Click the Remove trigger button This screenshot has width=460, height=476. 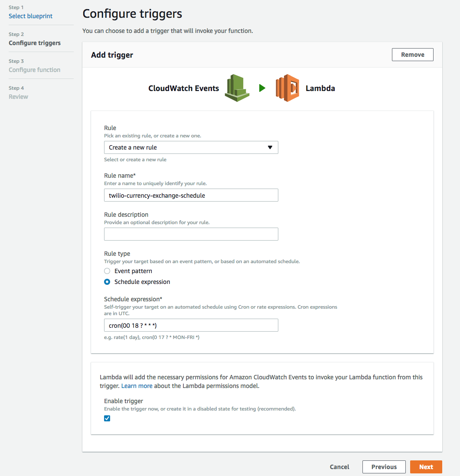pyautogui.click(x=413, y=55)
